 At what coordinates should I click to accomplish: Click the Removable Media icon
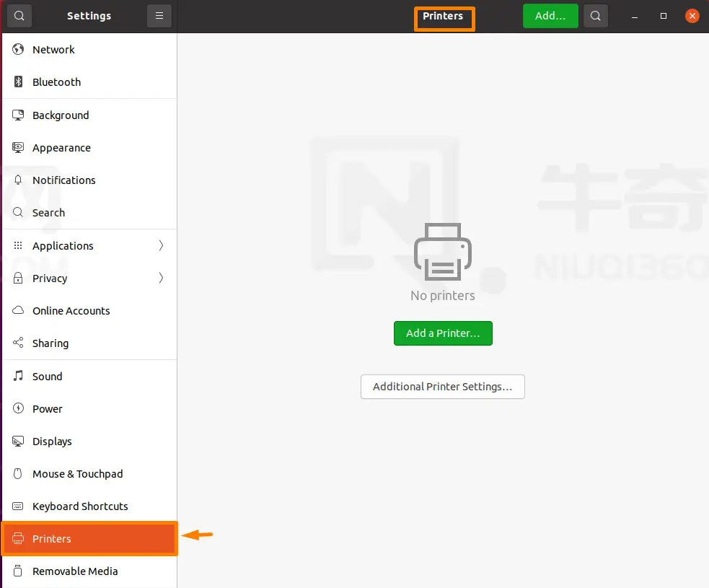pos(18,571)
